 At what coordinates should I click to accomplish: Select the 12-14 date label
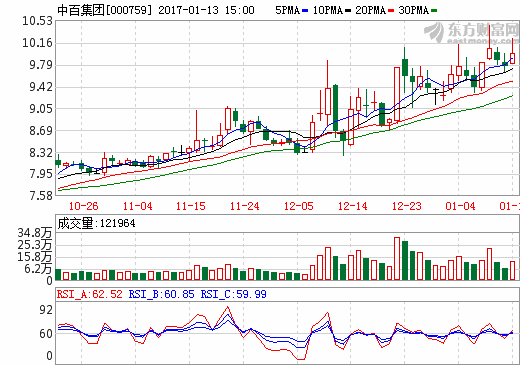coord(353,206)
